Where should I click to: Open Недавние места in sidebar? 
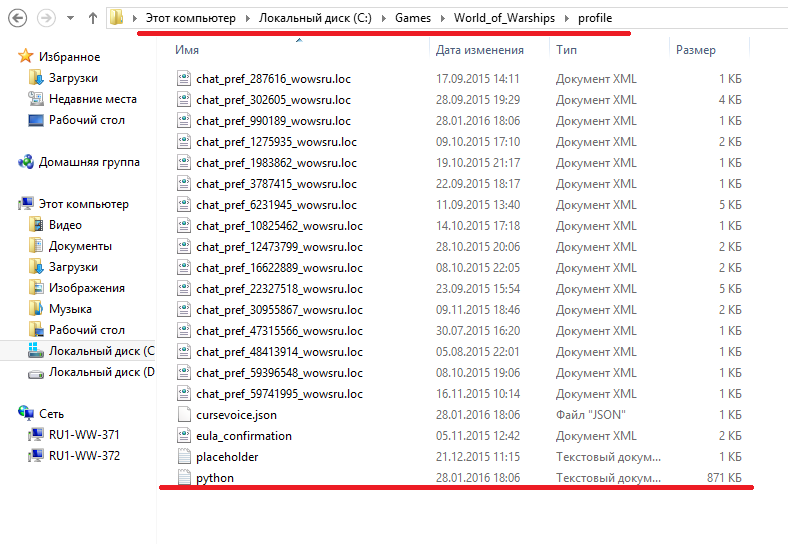click(92, 99)
